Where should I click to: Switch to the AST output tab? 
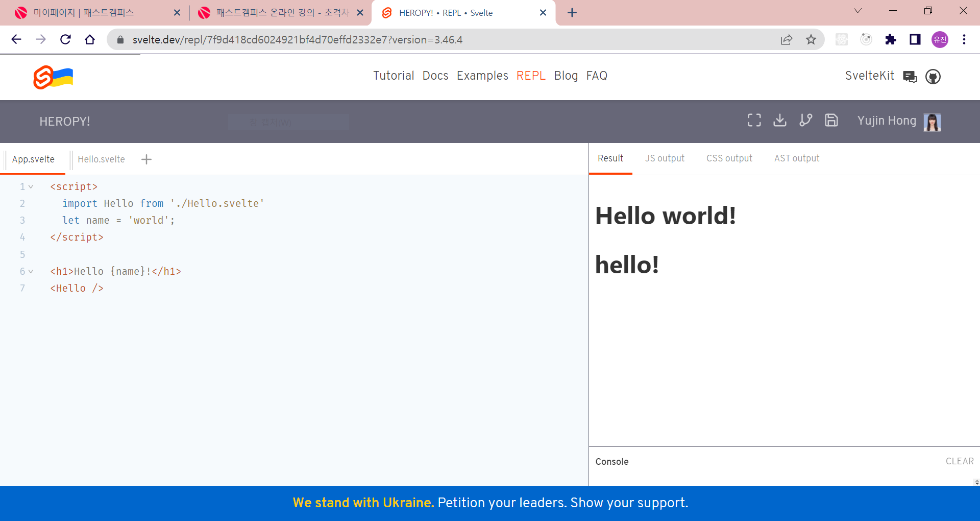click(x=797, y=158)
